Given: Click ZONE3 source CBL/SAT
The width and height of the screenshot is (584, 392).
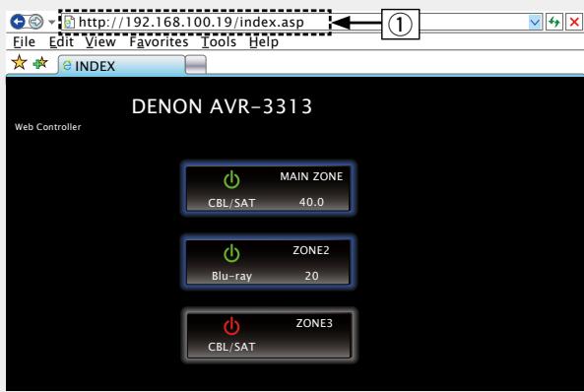Looking at the screenshot, I should (x=231, y=347).
